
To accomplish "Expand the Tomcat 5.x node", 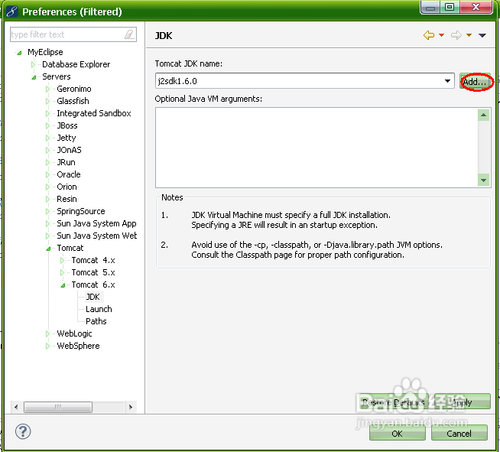I will coord(62,273).
